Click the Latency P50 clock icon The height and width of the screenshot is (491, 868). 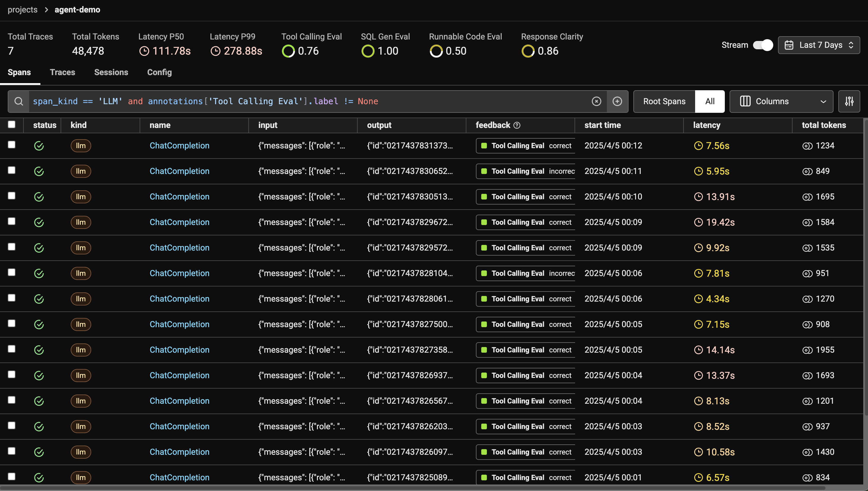coord(144,51)
